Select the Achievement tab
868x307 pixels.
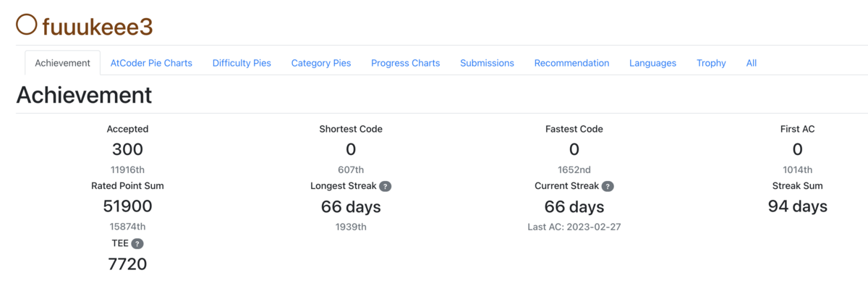[62, 63]
